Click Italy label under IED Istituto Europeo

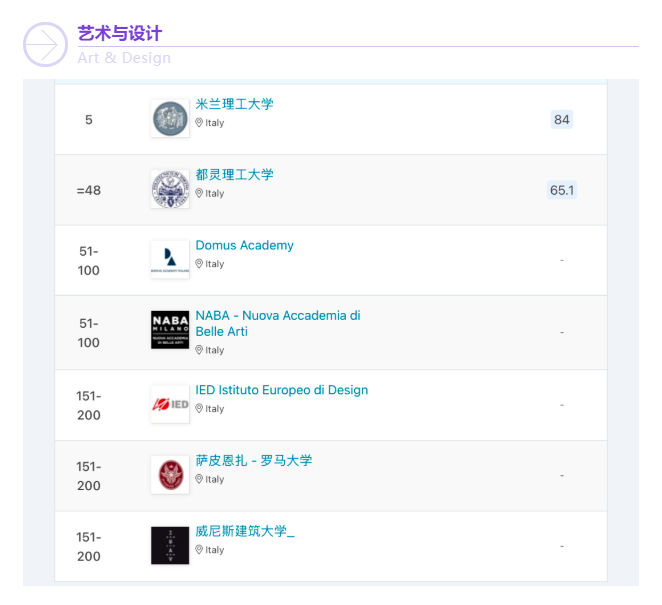pyautogui.click(x=214, y=409)
